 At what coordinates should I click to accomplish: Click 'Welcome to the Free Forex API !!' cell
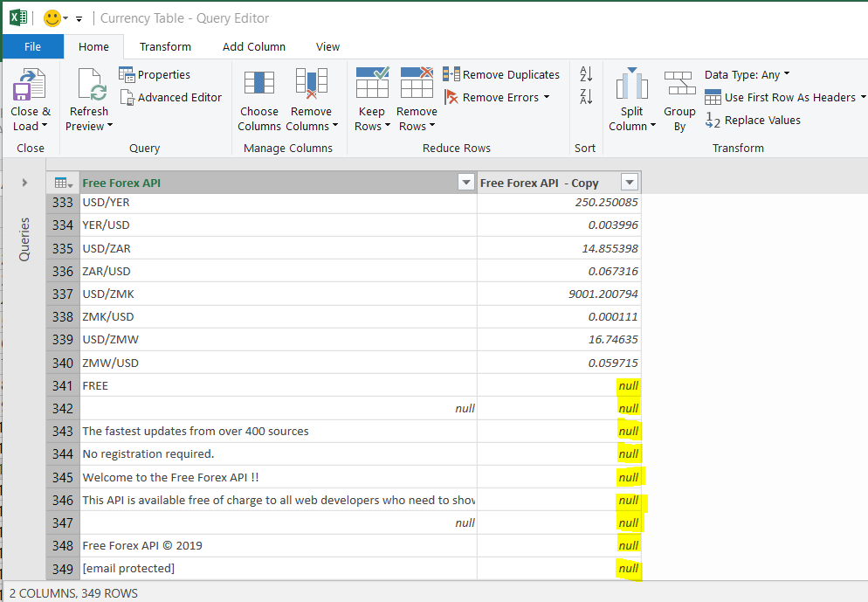point(279,477)
